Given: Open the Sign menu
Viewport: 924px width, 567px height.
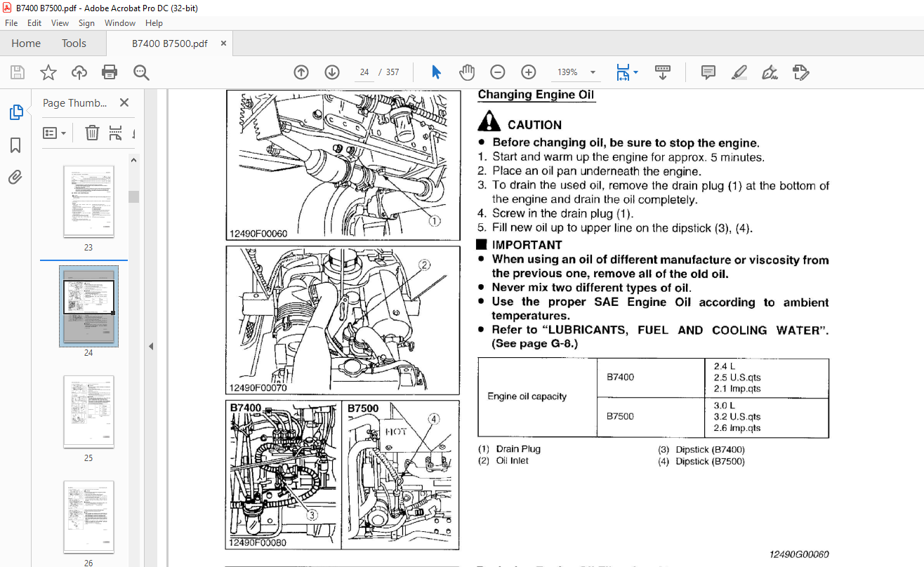Looking at the screenshot, I should [86, 23].
